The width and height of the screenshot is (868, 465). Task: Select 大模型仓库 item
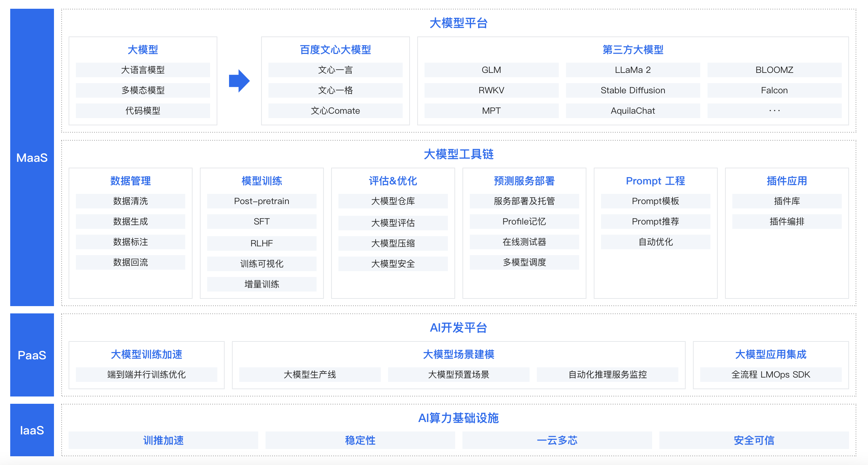[x=393, y=201]
